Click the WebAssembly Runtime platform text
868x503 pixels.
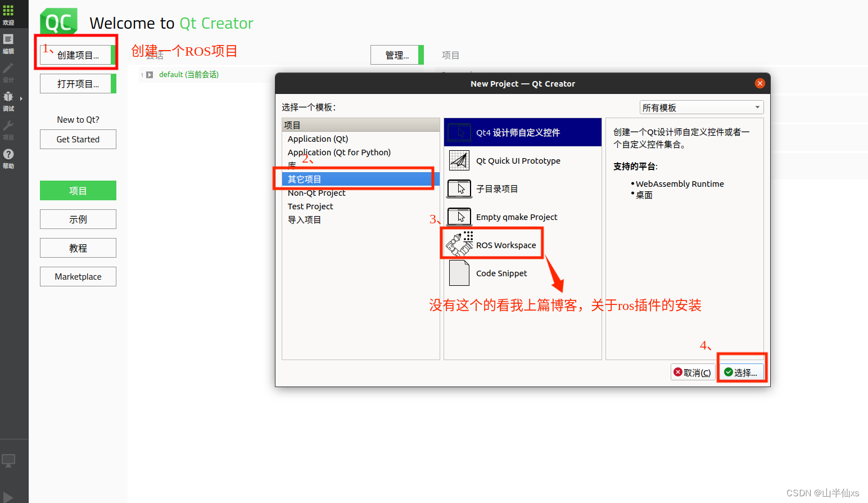(680, 184)
